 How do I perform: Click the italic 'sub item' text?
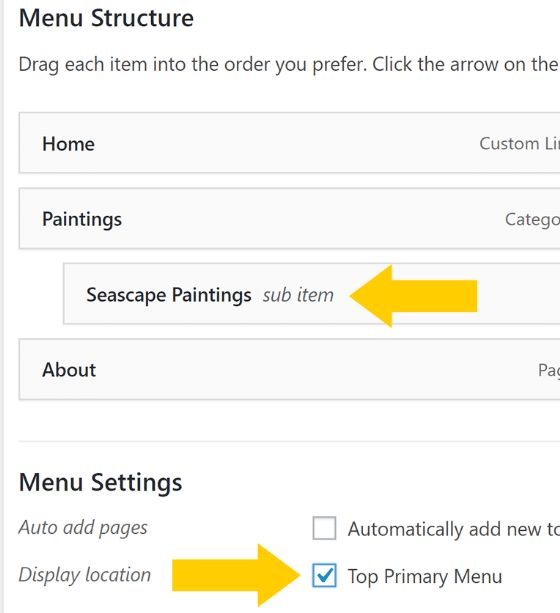(x=298, y=295)
